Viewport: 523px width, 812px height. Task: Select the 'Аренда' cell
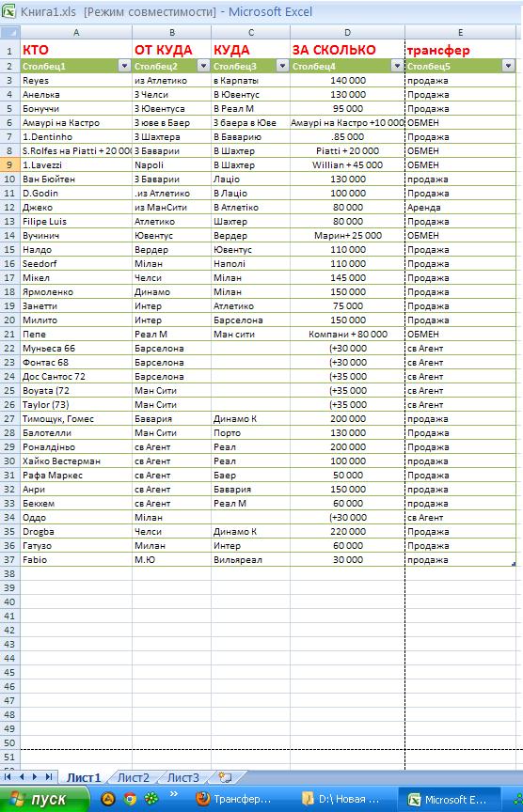point(460,207)
